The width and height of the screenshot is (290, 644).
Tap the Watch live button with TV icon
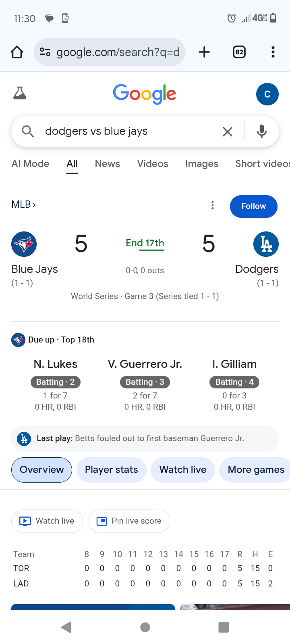click(47, 521)
